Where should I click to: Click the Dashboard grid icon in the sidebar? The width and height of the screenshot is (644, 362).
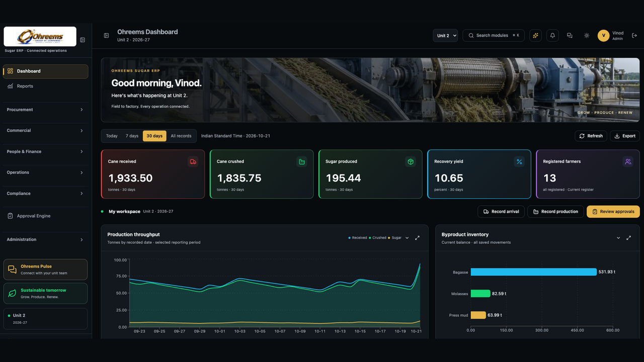click(x=10, y=71)
